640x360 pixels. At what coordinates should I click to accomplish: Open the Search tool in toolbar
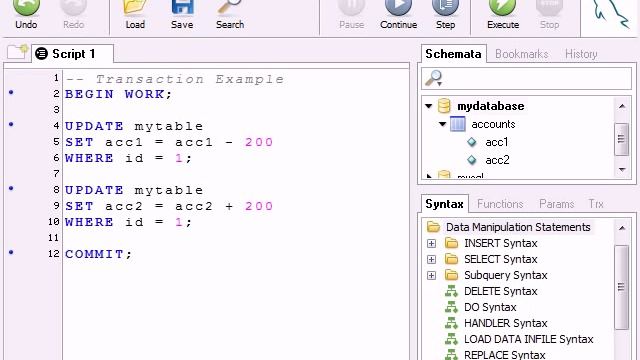[x=230, y=14]
